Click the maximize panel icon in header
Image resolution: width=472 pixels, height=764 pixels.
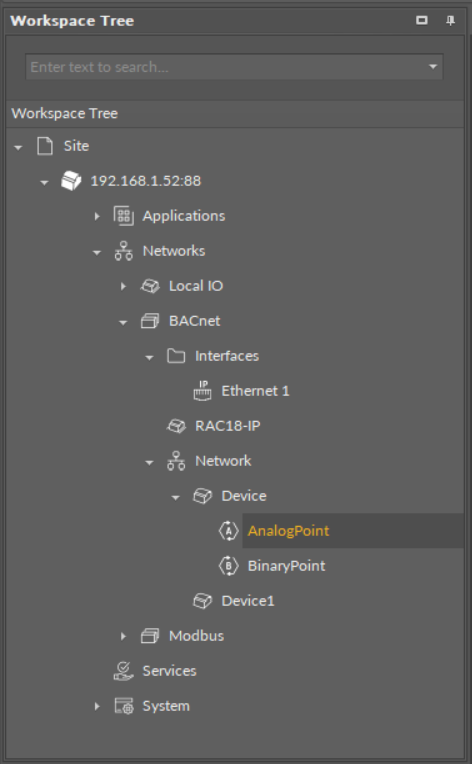(x=422, y=20)
